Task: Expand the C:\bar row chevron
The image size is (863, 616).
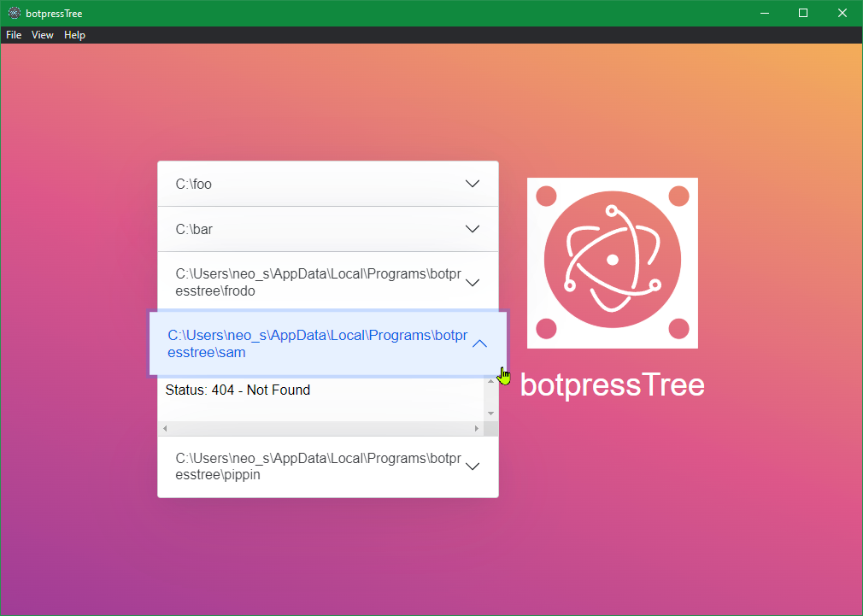Action: (473, 229)
